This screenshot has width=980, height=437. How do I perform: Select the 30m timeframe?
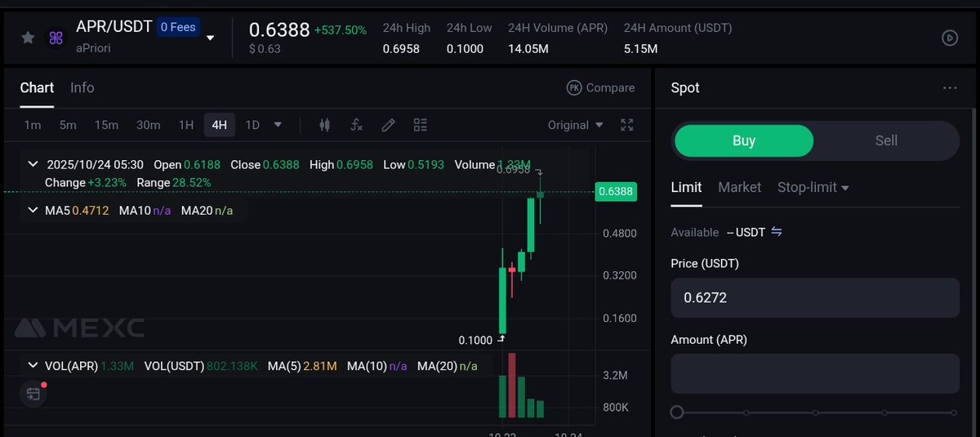(x=148, y=125)
